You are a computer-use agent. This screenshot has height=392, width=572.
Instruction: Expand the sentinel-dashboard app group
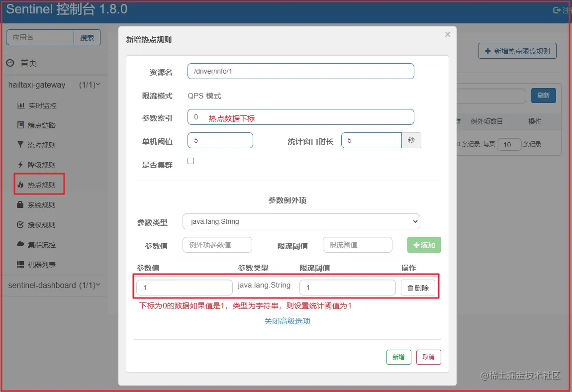(x=54, y=285)
